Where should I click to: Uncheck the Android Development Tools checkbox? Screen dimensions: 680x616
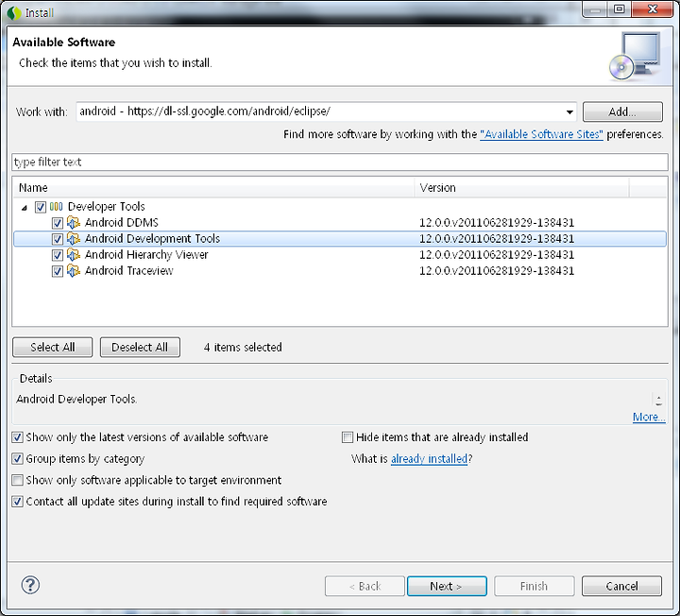pyautogui.click(x=58, y=239)
